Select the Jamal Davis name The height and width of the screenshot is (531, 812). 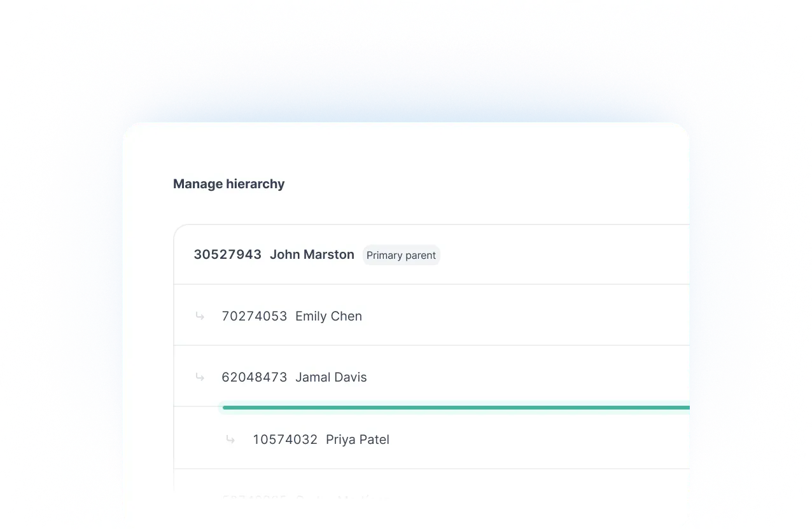tap(331, 377)
